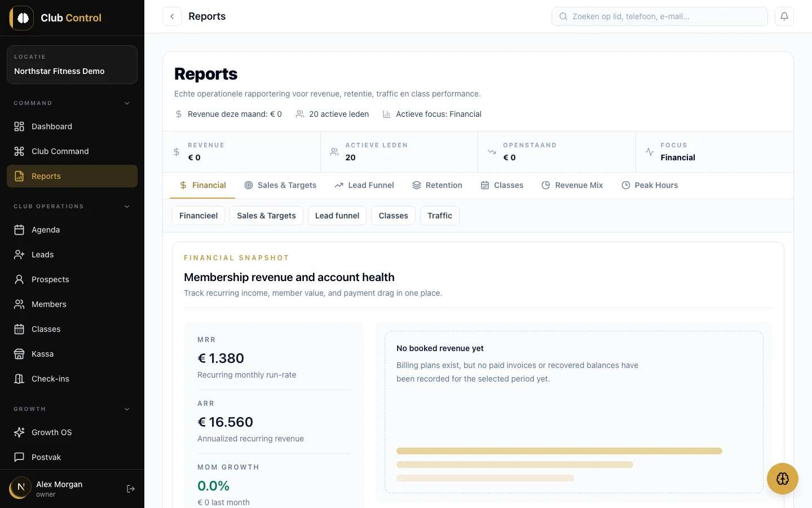
Task: Open Classes in the sidebar
Action: click(72, 329)
